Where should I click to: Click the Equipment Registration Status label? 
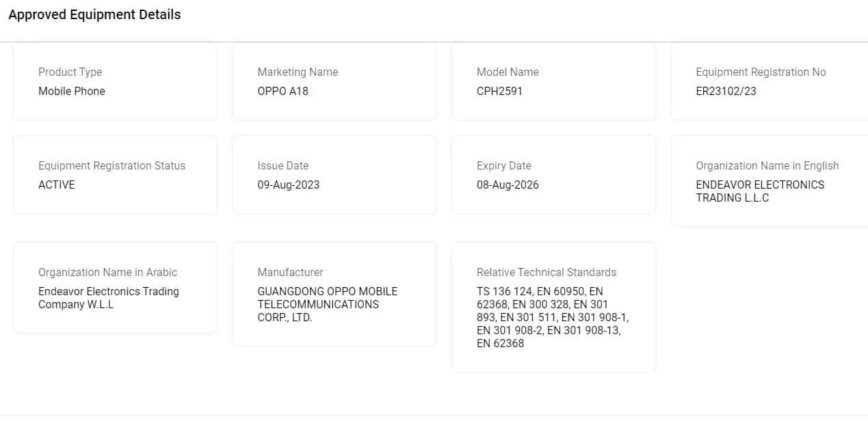(111, 165)
